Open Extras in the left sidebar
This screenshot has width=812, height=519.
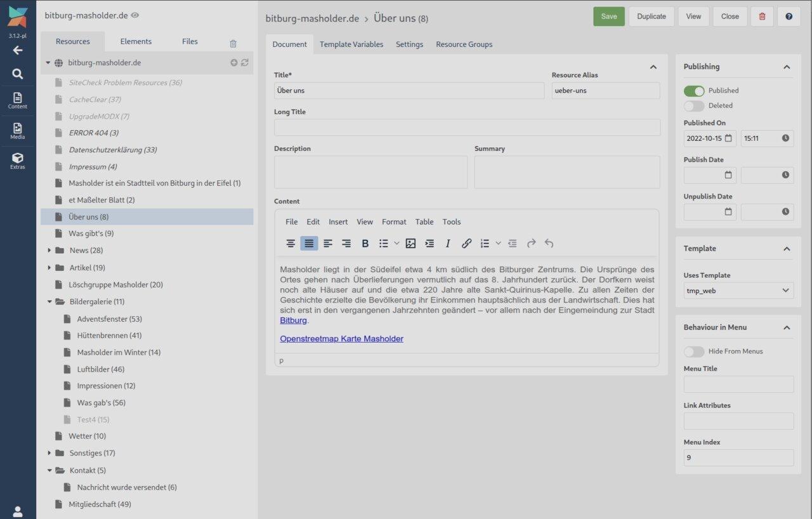coord(17,161)
